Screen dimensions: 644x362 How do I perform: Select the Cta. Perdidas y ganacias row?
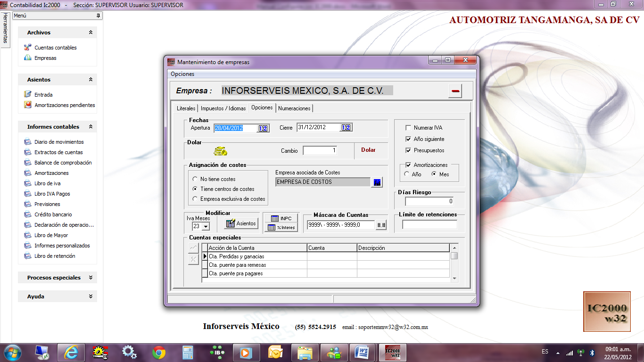pyautogui.click(x=326, y=256)
